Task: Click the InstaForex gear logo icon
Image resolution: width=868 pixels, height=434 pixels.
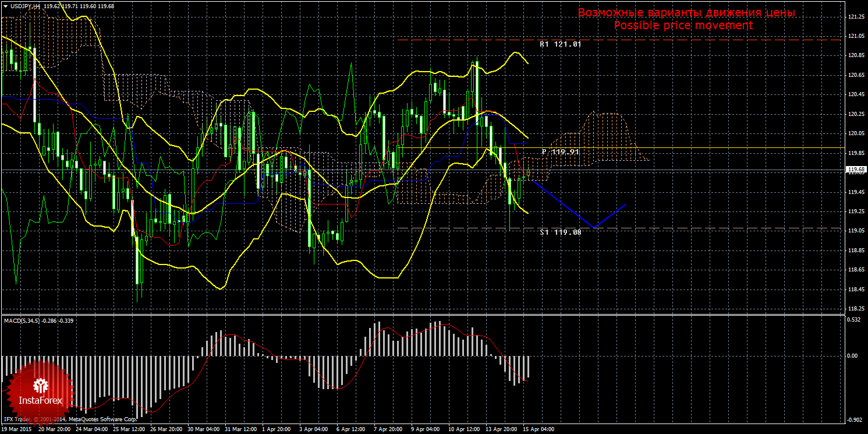Action: (x=40, y=385)
